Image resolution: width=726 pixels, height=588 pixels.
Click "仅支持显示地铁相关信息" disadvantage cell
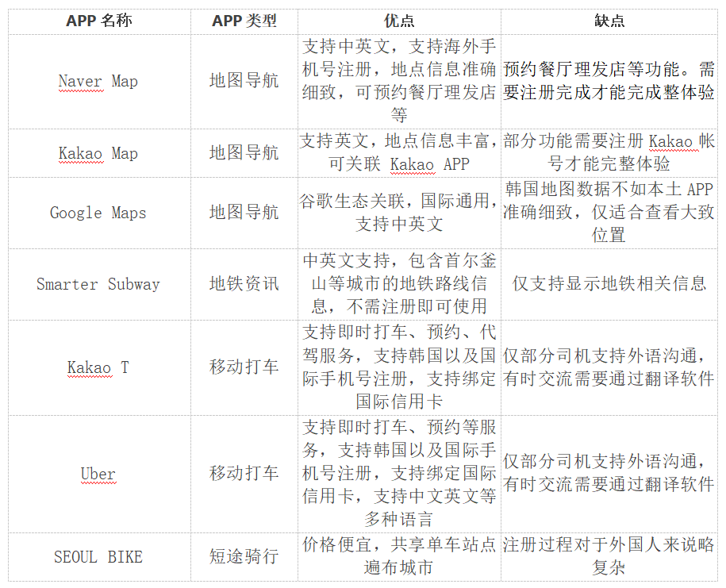(609, 284)
